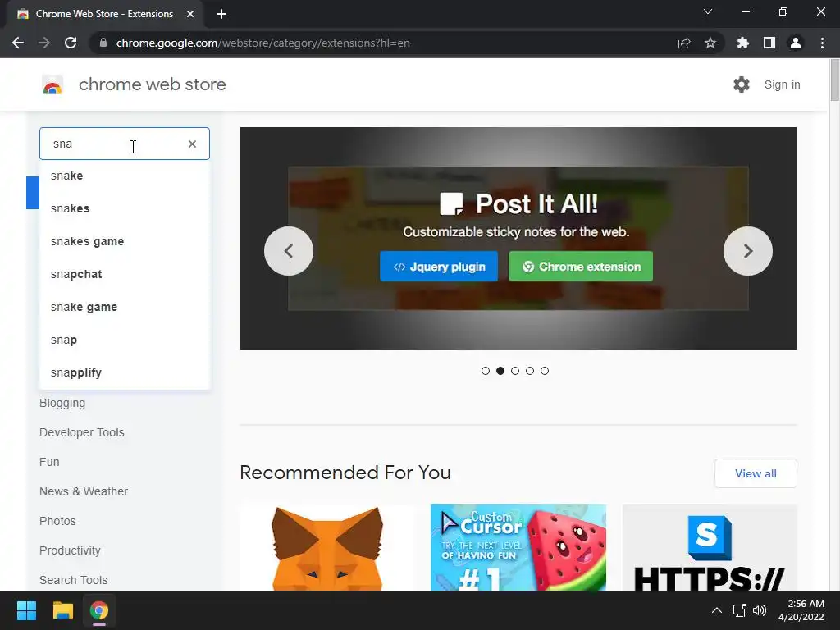The width and height of the screenshot is (840, 630).
Task: Open Fun category
Action: (x=49, y=462)
